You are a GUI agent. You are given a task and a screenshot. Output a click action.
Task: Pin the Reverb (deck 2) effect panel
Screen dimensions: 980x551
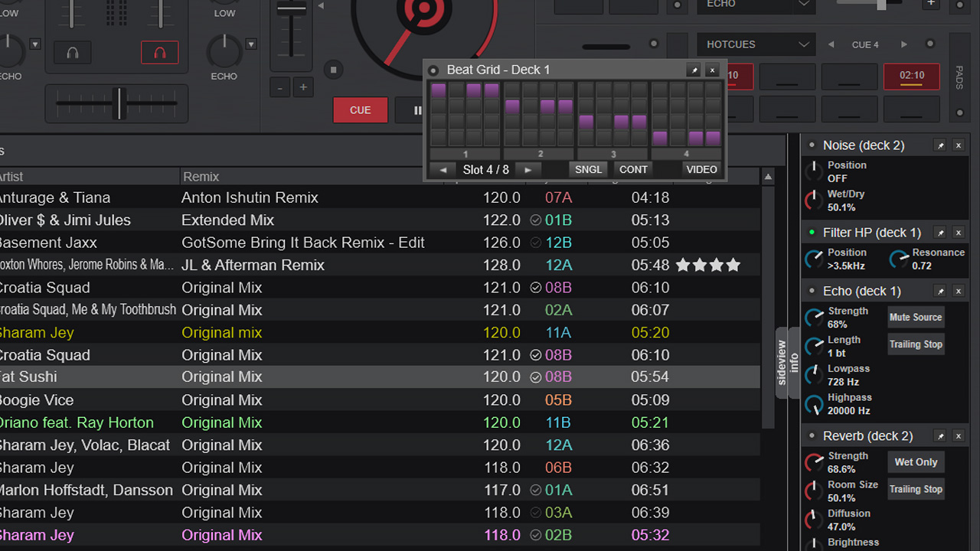(939, 435)
